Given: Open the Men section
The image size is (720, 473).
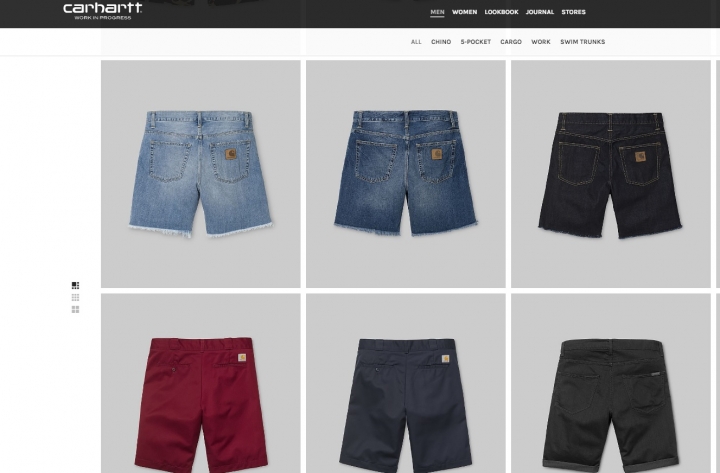Looking at the screenshot, I should (437, 12).
